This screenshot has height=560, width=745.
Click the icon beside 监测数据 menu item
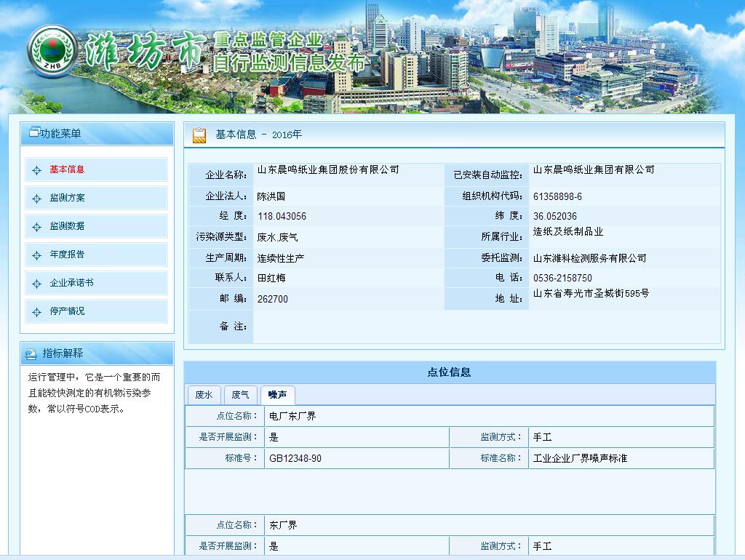(x=37, y=227)
